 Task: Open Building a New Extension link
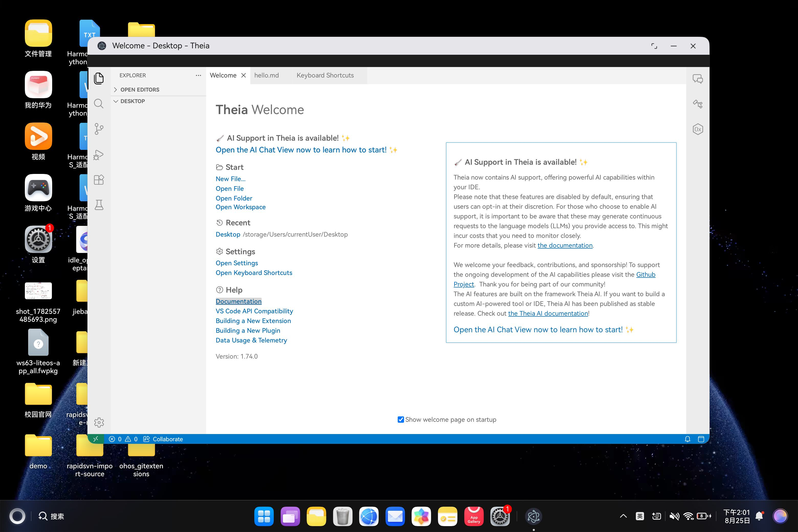[253, 321]
